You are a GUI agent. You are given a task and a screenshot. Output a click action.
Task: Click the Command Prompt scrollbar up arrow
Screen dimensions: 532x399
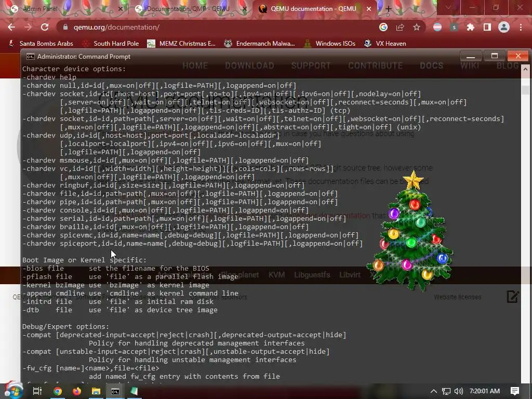(525, 69)
